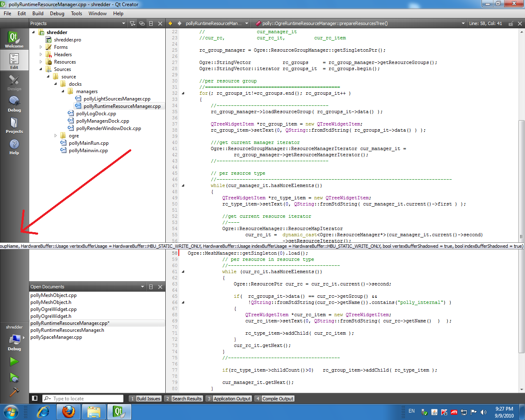
Task: Expand the Headers folder
Action: click(41, 55)
